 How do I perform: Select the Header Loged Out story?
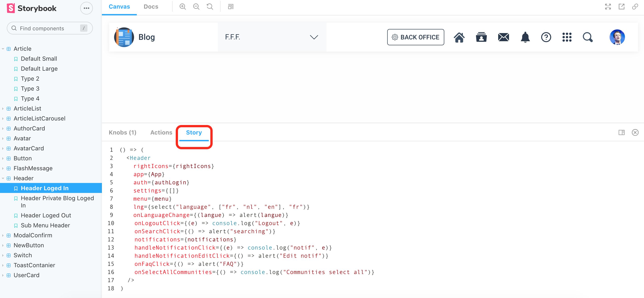46,215
